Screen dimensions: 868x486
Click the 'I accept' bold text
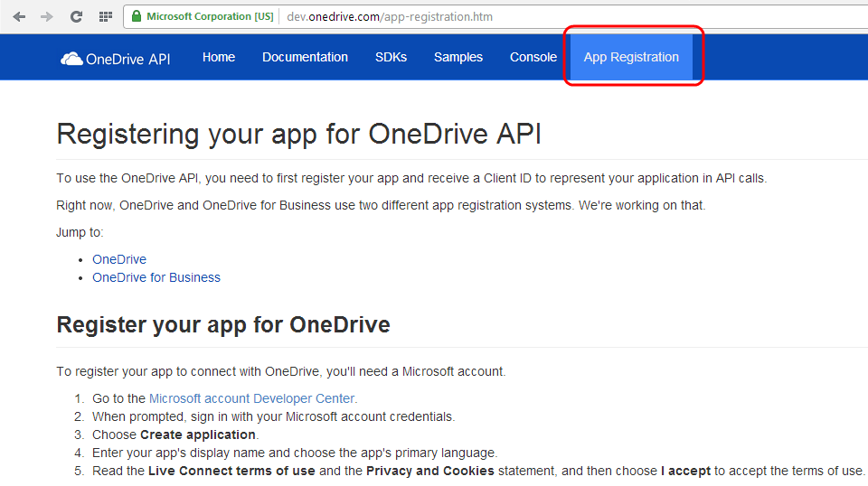click(x=685, y=471)
